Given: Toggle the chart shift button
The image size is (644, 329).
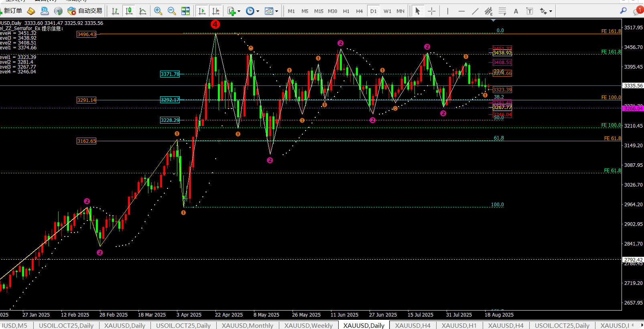Looking at the screenshot, I should [216, 11].
